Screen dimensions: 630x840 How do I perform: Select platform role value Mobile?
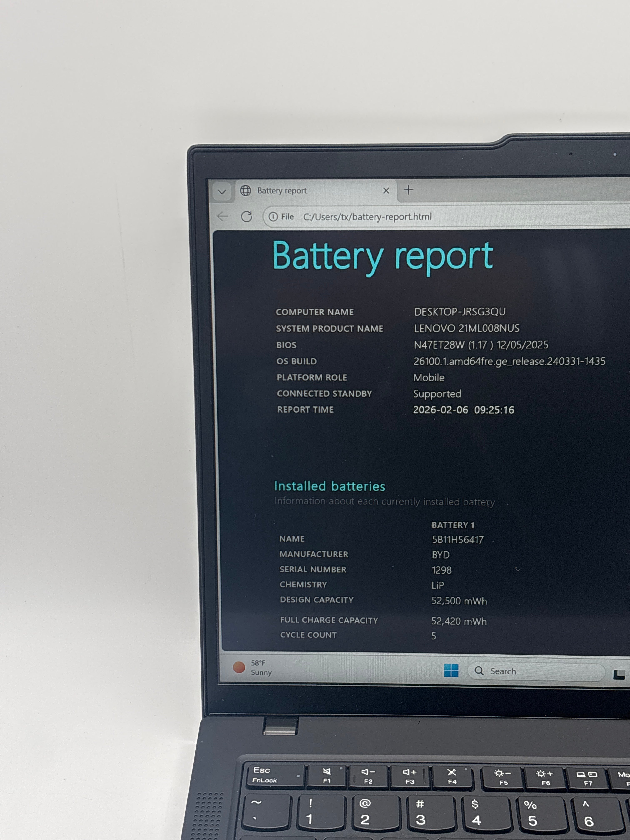coord(429,377)
